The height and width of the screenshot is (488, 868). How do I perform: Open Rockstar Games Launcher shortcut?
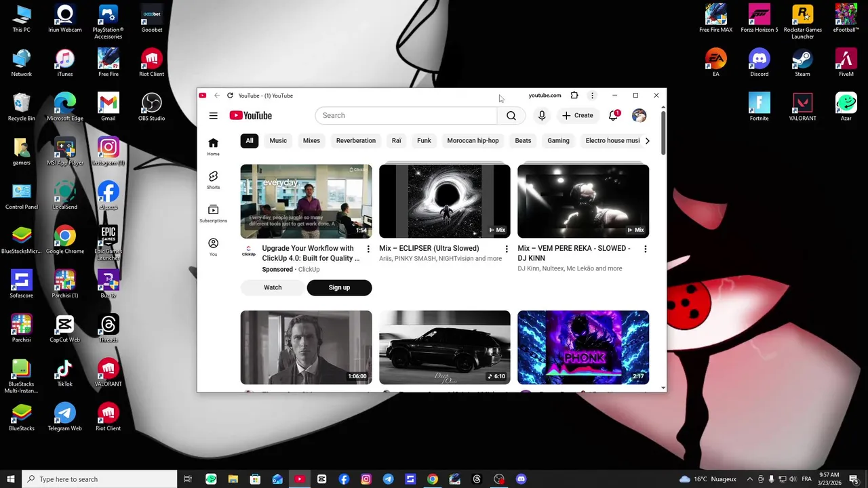pos(802,22)
